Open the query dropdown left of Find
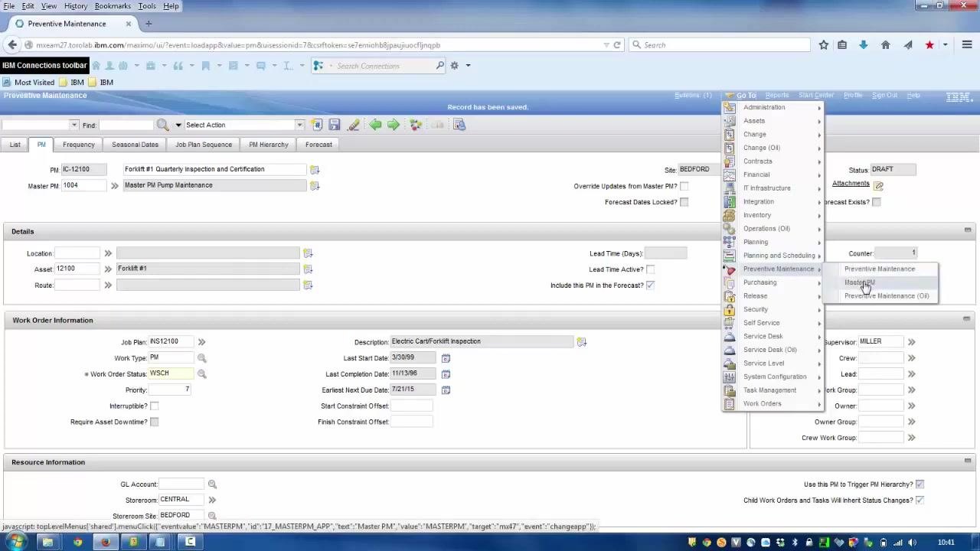The width and height of the screenshot is (980, 551). click(73, 125)
